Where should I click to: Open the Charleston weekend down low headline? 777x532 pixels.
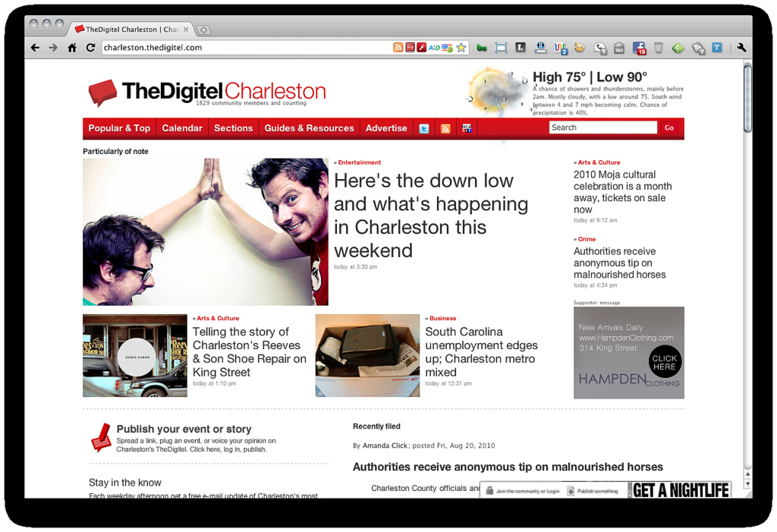click(x=431, y=216)
